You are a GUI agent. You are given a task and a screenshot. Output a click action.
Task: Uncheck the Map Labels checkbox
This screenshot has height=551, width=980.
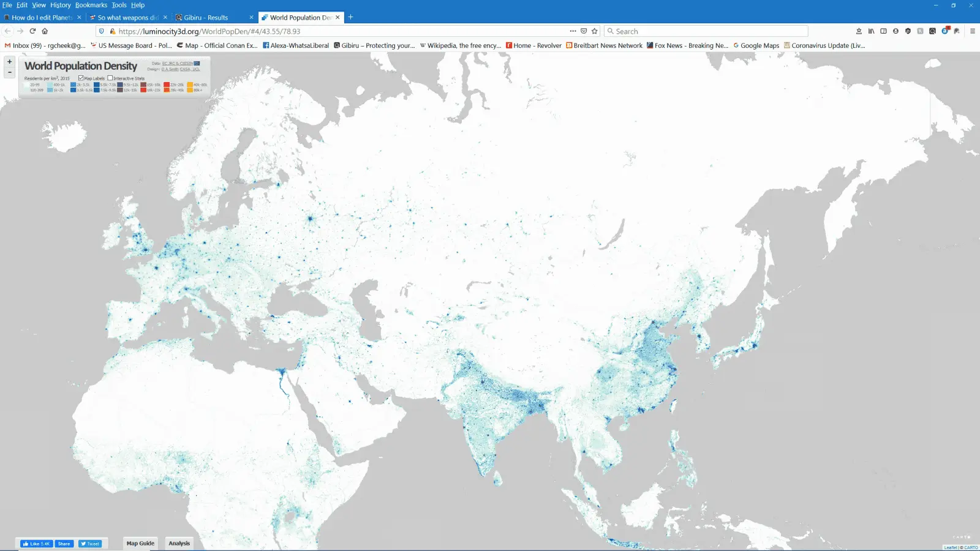(x=81, y=78)
